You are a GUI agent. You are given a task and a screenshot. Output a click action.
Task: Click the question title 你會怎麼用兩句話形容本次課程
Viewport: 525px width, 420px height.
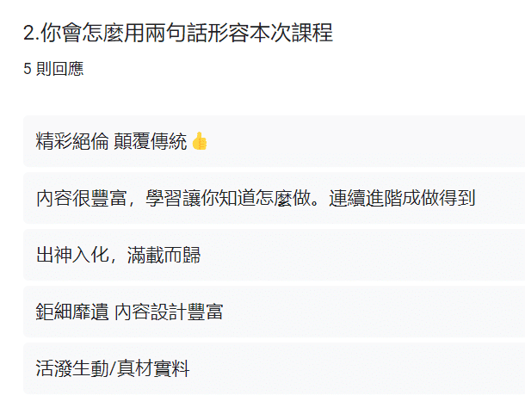tap(187, 33)
